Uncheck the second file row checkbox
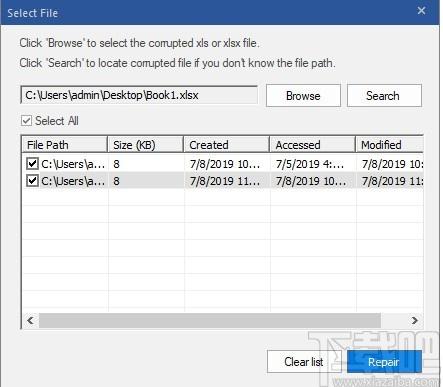The image size is (443, 387). pos(32,181)
